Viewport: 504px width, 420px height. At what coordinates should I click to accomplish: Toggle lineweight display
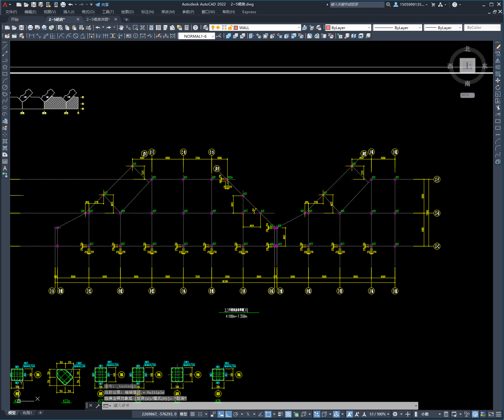280,414
